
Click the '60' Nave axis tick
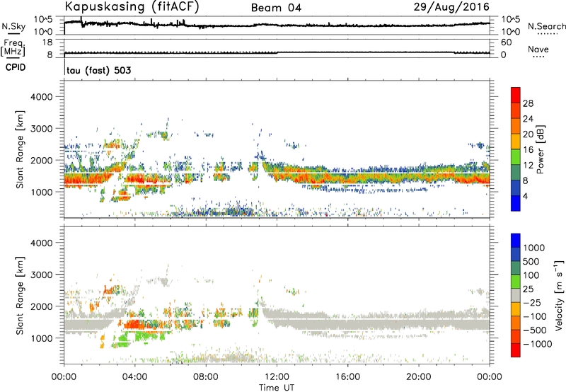506,42
